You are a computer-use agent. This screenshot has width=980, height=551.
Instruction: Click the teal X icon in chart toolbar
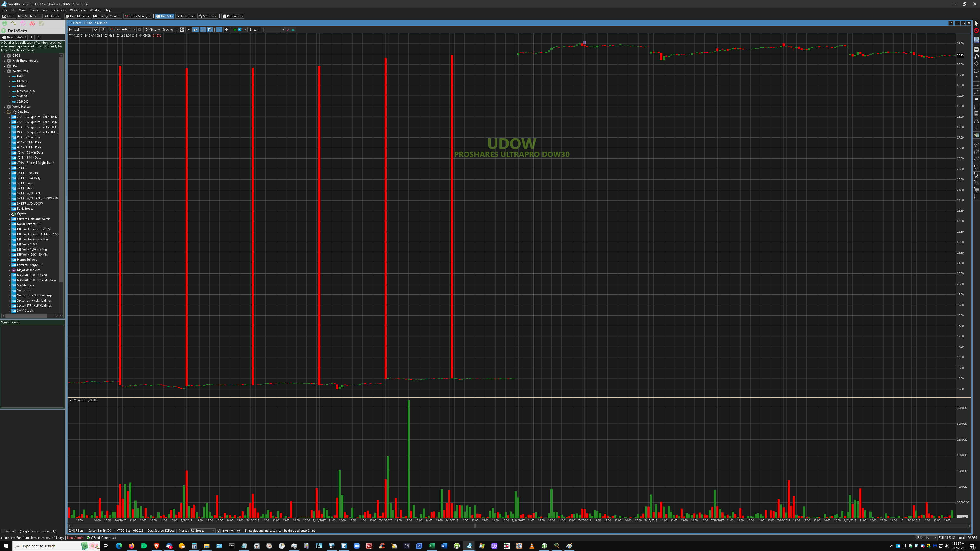(x=293, y=30)
